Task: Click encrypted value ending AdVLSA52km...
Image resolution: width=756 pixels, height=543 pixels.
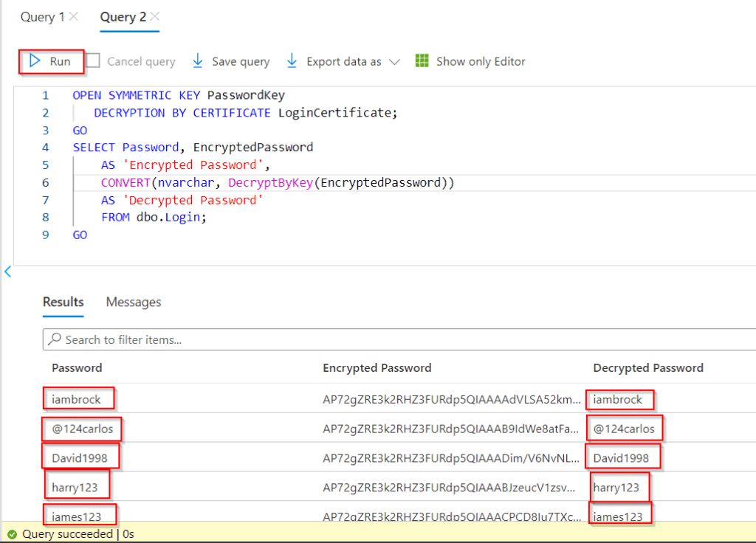Action: (452, 399)
